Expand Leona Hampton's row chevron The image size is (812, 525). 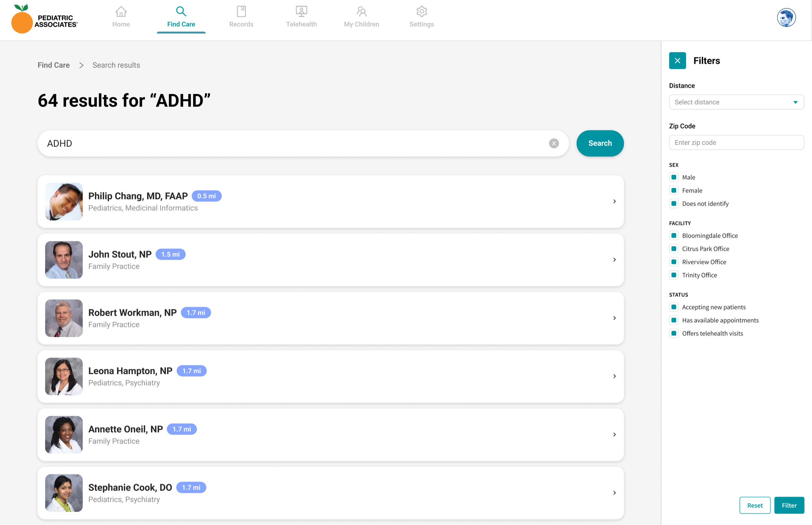pos(614,376)
